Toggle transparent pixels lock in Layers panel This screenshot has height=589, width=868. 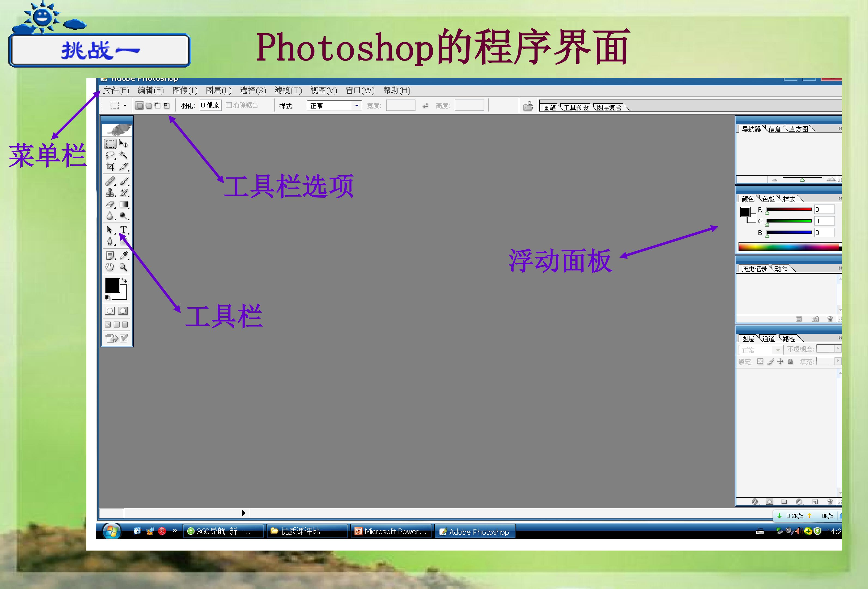click(x=760, y=361)
